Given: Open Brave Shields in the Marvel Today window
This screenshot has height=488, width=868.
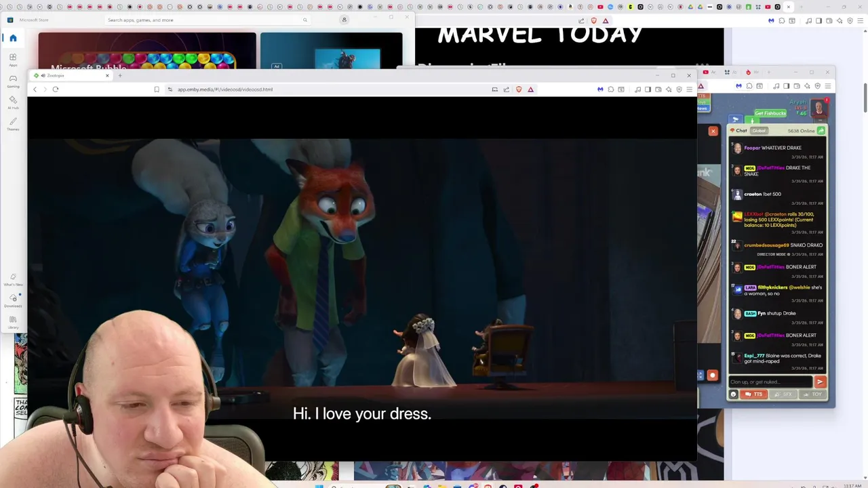Looking at the screenshot, I should click(594, 20).
